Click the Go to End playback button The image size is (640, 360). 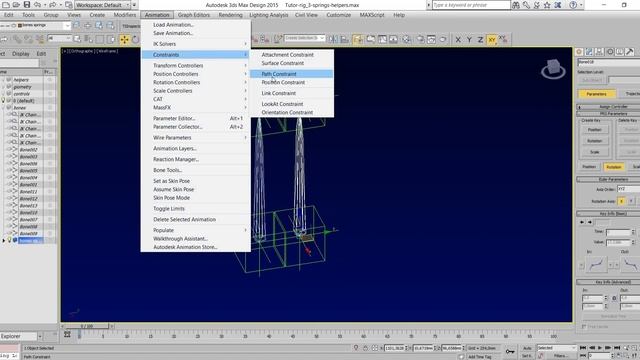pos(617,348)
